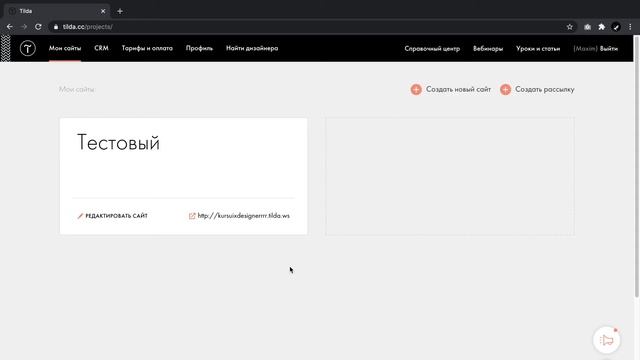This screenshot has width=640, height=360.
Task: Click the Выйти logout link
Action: tap(609, 49)
